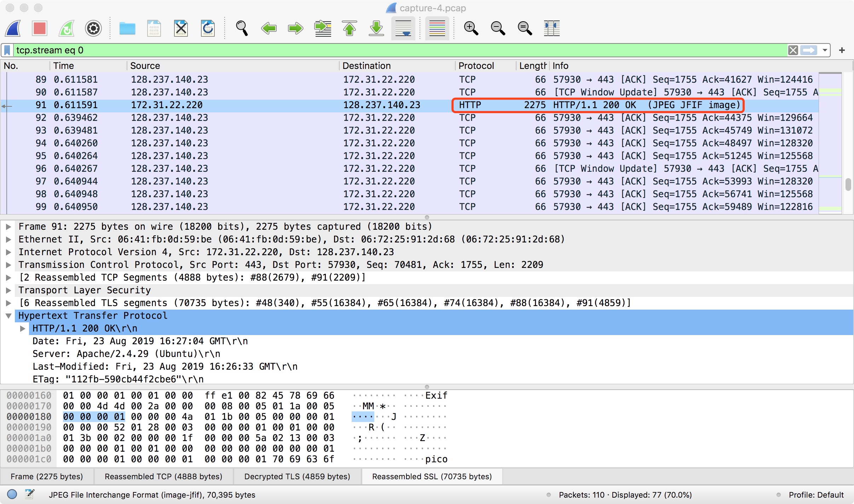Select highlighted hex bytes 00 00 00 01
The height and width of the screenshot is (504, 854).
pyautogui.click(x=94, y=417)
